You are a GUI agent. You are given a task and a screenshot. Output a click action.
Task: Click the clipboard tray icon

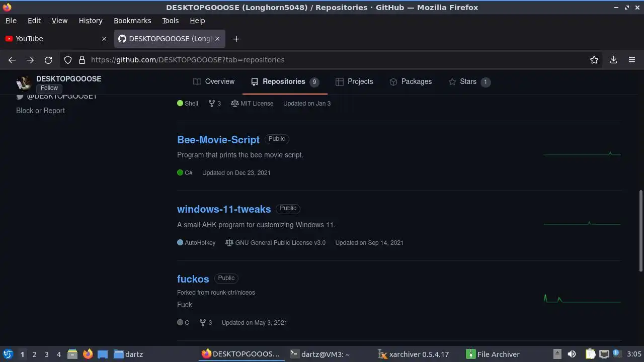[x=590, y=354]
